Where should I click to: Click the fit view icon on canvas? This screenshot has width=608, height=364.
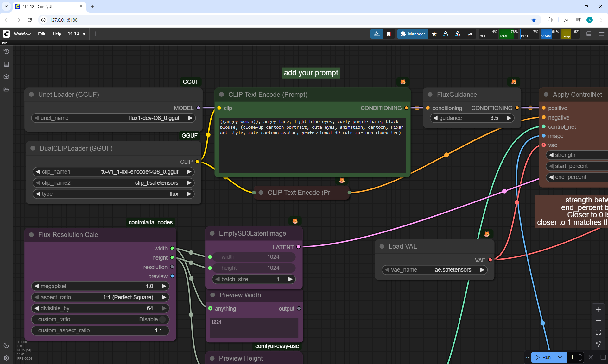click(598, 332)
